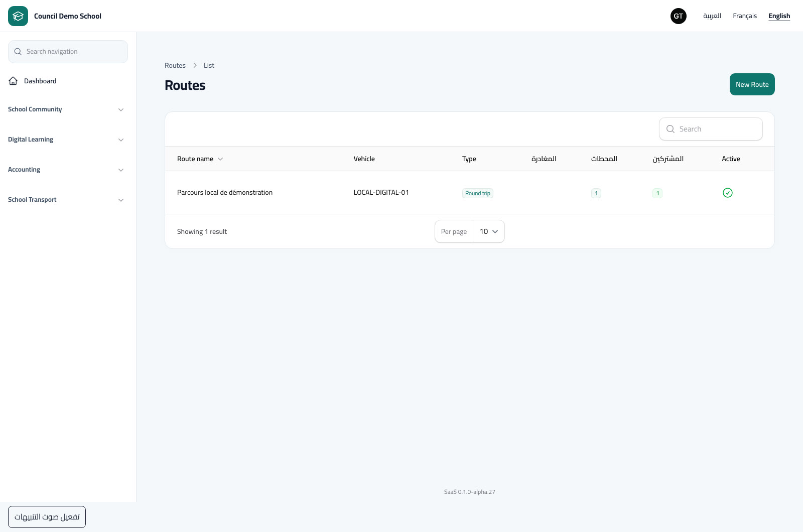Expand the School Community section
The width and height of the screenshot is (803, 532).
click(x=66, y=109)
